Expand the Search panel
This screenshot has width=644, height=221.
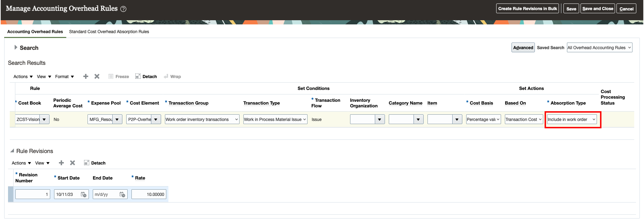(16, 47)
